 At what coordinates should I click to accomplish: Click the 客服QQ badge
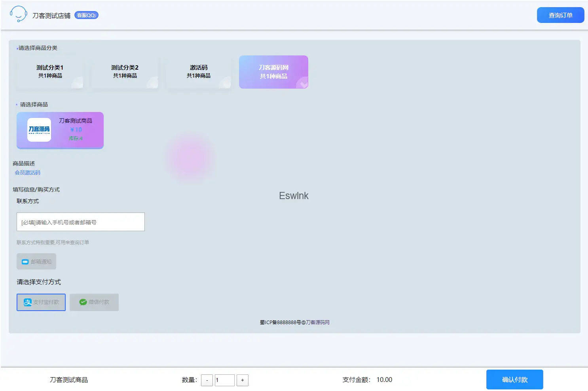[x=86, y=15]
